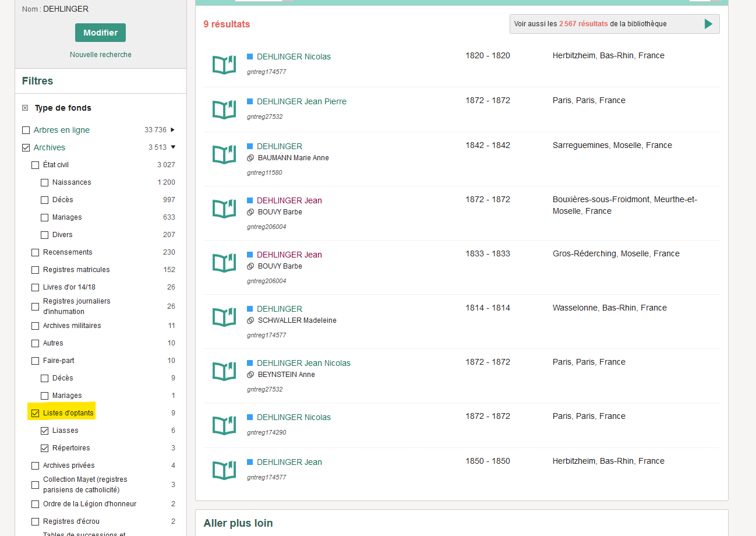Click book icon beside DEHLINGER Jean Pierre
This screenshot has height=536, width=756.
[x=224, y=110]
